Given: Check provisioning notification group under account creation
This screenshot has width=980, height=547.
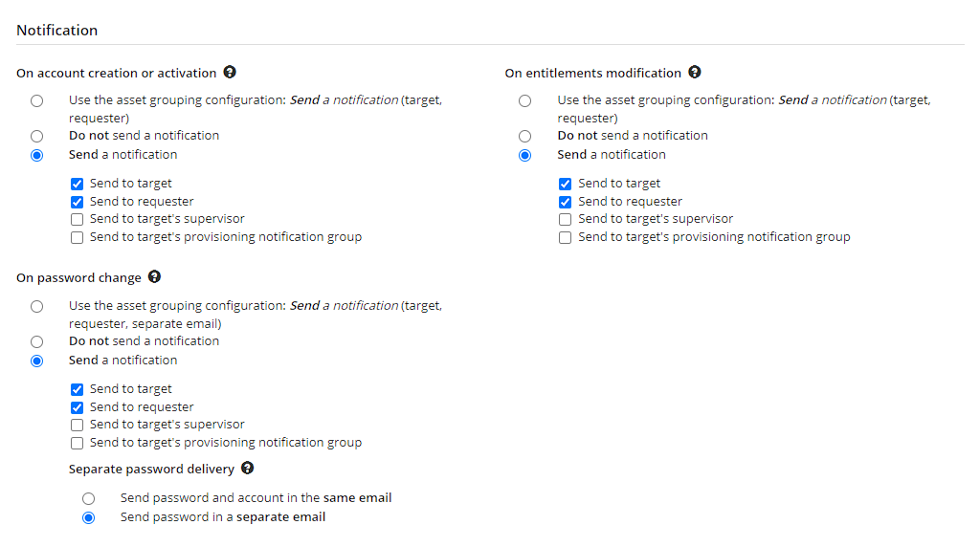Looking at the screenshot, I should coord(77,237).
